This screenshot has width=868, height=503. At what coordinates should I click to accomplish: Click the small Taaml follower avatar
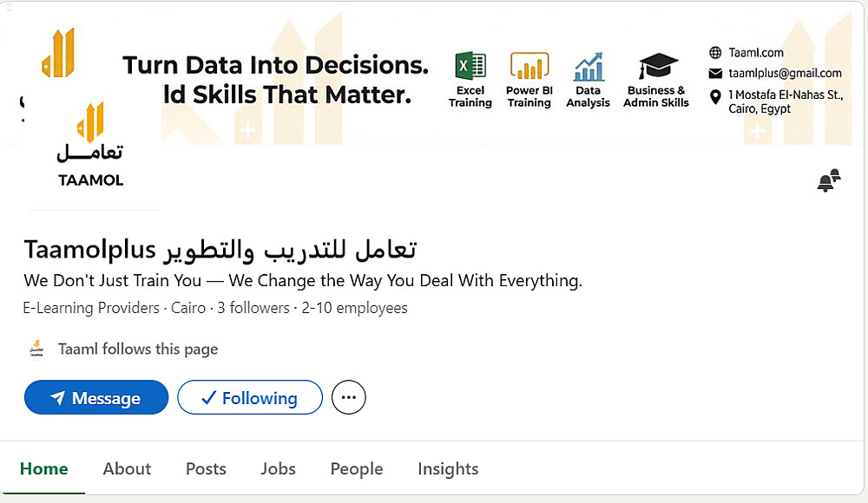(36, 349)
